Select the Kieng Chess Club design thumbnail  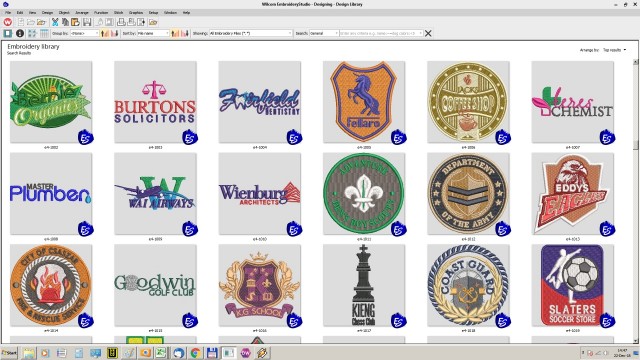[x=364, y=285]
